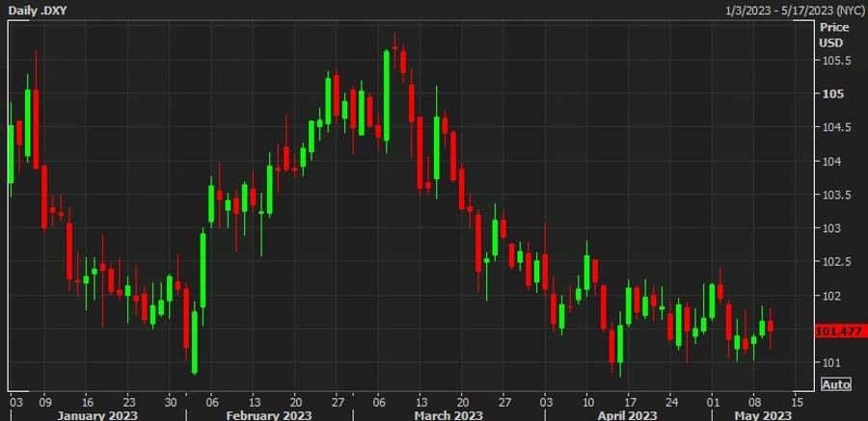
Task: Click the 16 date tick in January
Action: click(86, 402)
